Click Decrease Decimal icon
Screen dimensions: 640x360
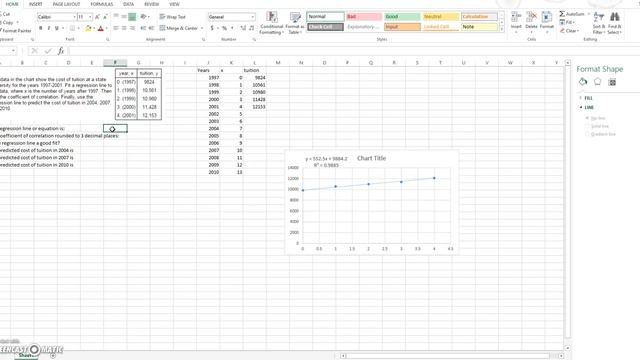(251, 28)
